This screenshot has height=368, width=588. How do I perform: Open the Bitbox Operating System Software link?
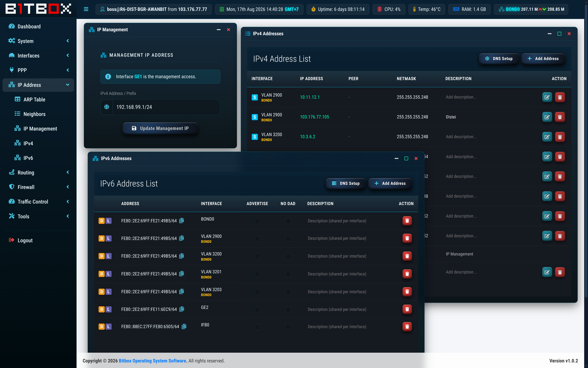click(x=152, y=361)
